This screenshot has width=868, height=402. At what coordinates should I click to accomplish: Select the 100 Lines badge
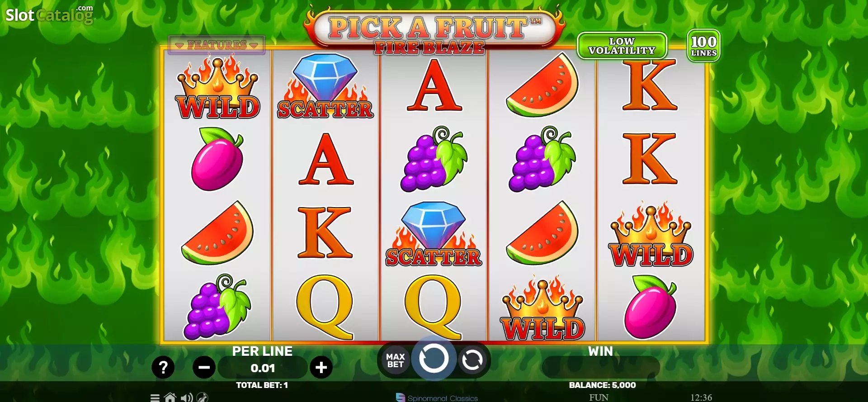tap(704, 46)
